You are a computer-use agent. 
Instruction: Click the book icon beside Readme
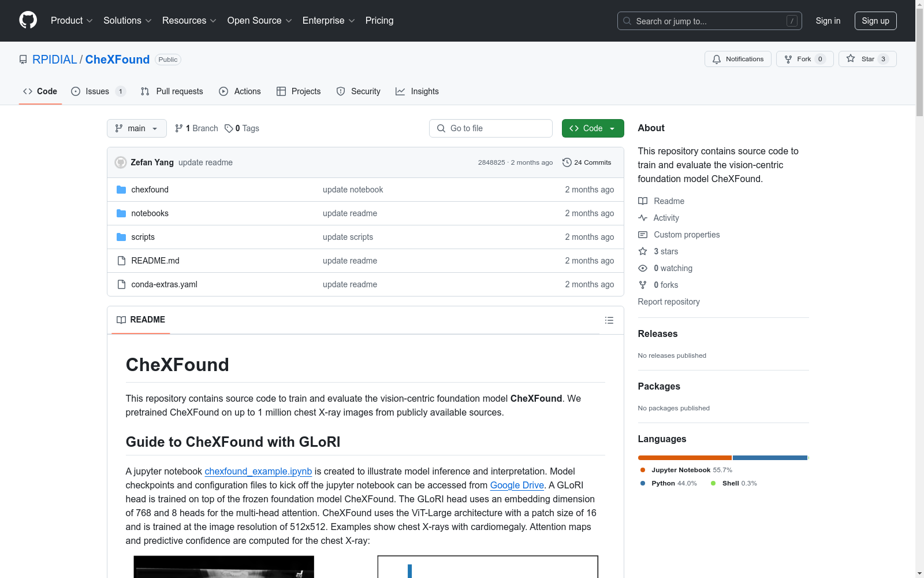(x=643, y=201)
